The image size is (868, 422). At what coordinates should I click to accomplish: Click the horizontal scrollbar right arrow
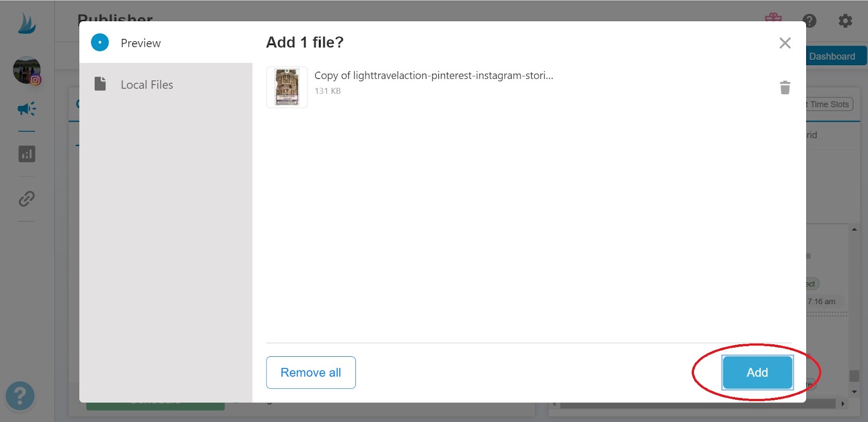tap(843, 404)
